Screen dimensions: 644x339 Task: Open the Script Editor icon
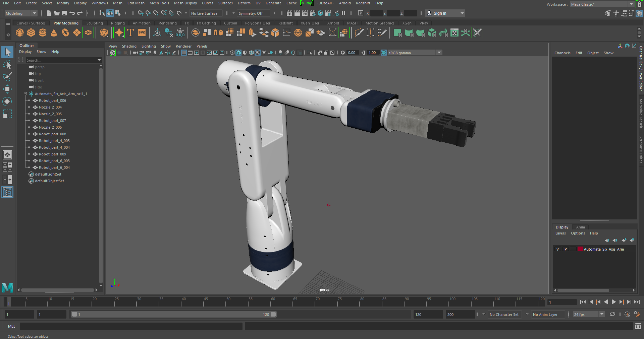(638, 326)
